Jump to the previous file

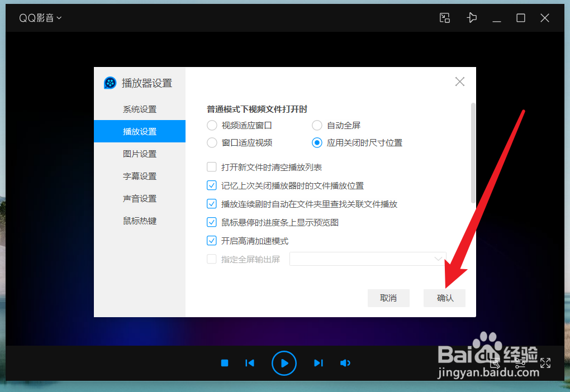click(x=250, y=363)
